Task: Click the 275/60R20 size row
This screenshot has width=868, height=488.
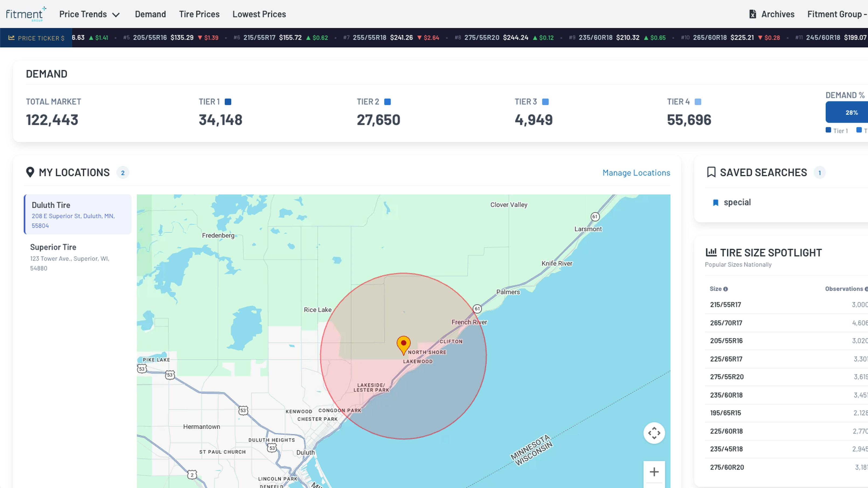Action: [786, 467]
